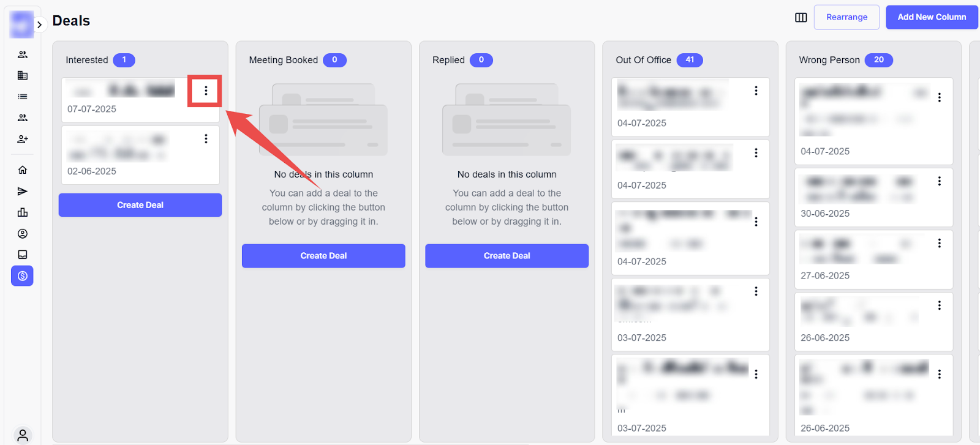
Task: Click the Rearrange button
Action: [846, 17]
